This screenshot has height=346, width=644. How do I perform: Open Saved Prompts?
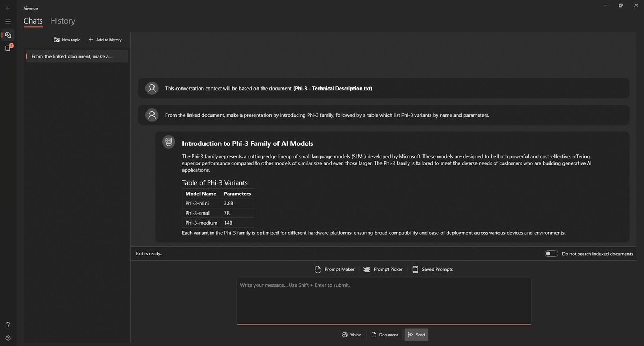click(x=432, y=269)
